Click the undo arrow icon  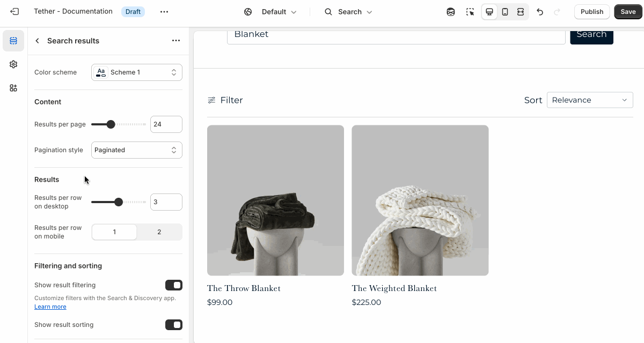tap(540, 12)
